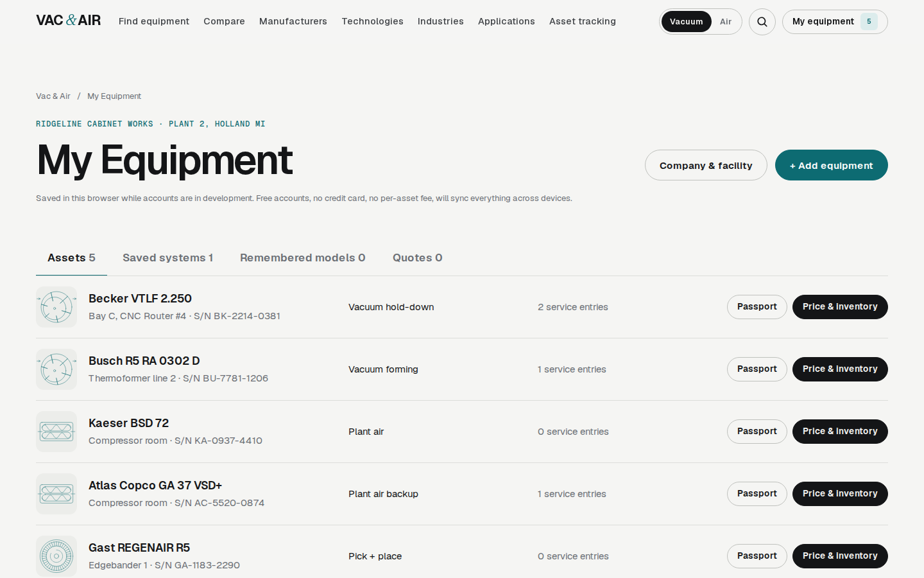Click the Gast REGENAIR R5 blower icon

(56, 556)
